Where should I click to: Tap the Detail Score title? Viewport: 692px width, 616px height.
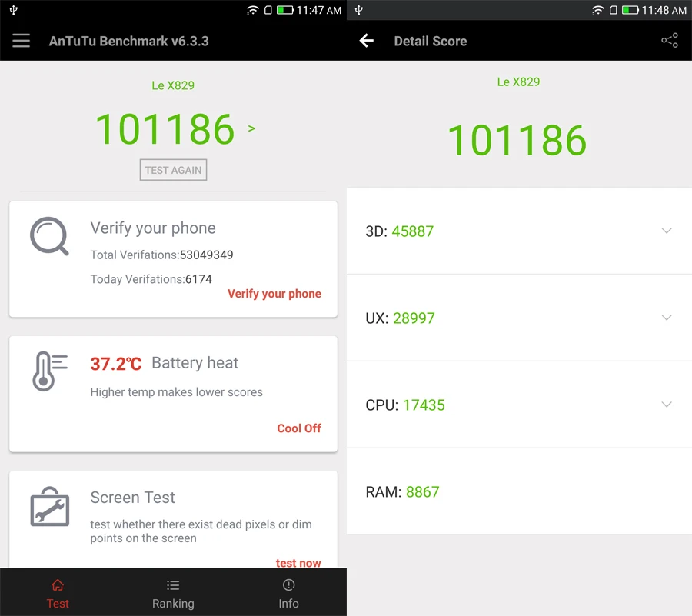431,41
